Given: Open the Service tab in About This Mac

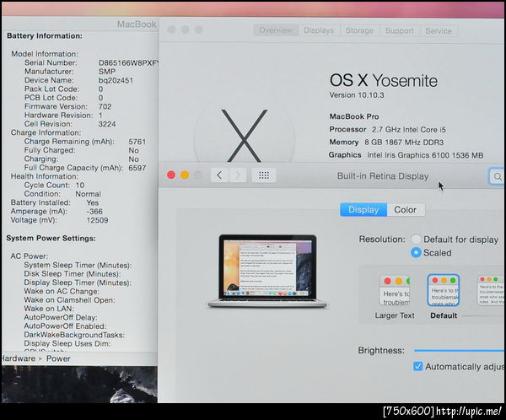Looking at the screenshot, I should 439,31.
